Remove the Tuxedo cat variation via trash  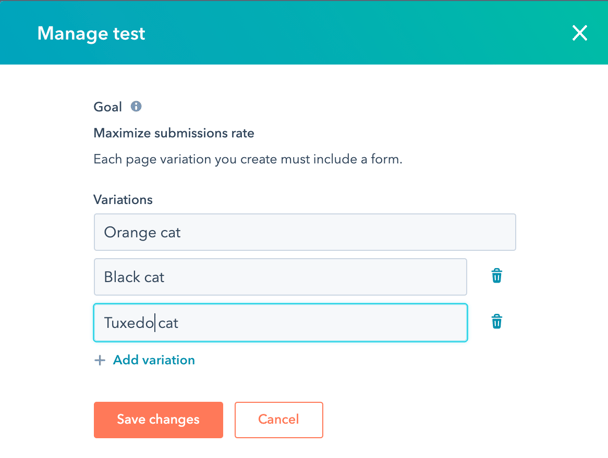point(497,321)
